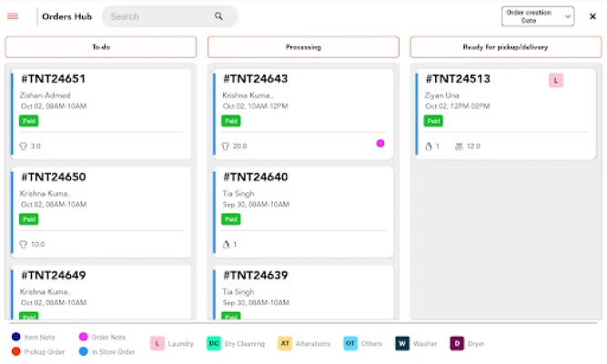Open order #TNT24639 card
607x364 pixels.
pyautogui.click(x=303, y=291)
